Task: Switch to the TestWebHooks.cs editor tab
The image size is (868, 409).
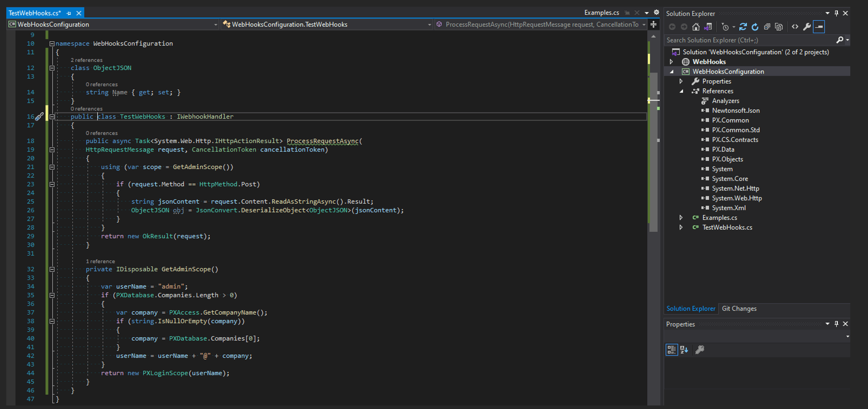Action: [35, 13]
